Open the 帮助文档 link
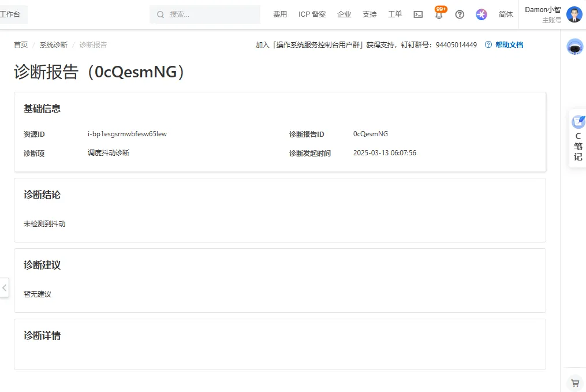The width and height of the screenshot is (586, 392). (x=509, y=45)
